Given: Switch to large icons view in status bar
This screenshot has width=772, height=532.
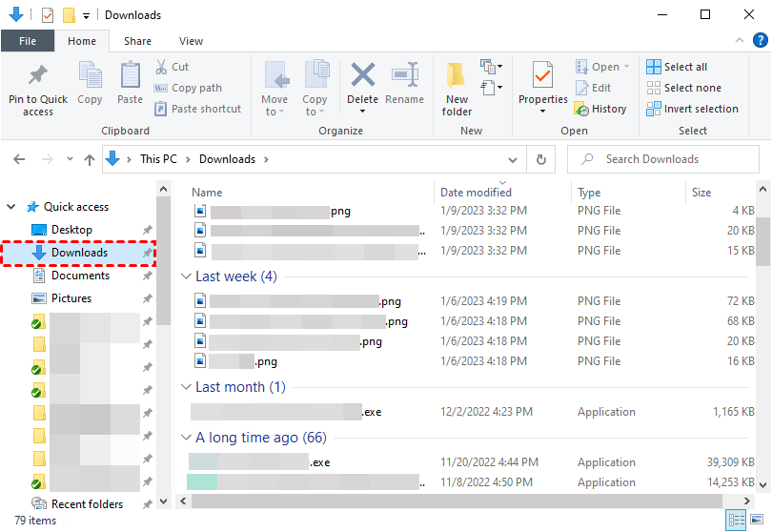Looking at the screenshot, I should point(758,520).
